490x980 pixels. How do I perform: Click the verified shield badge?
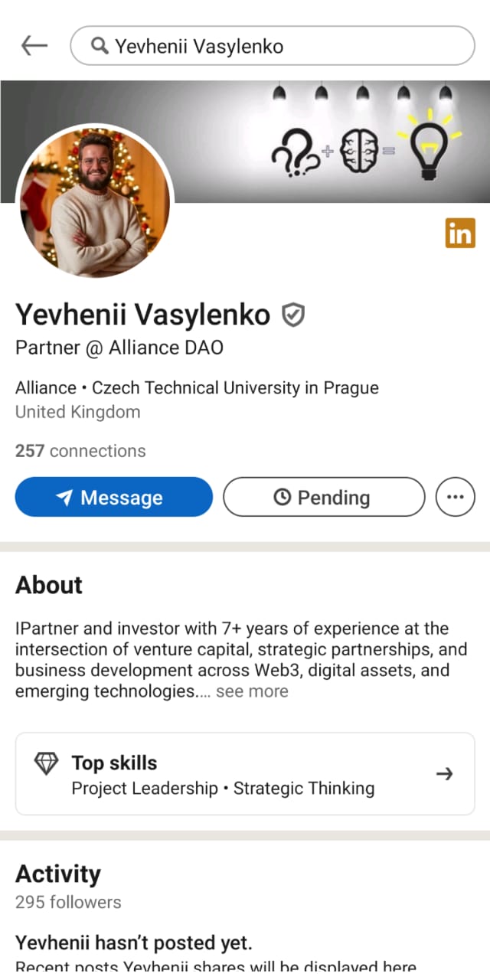293,315
